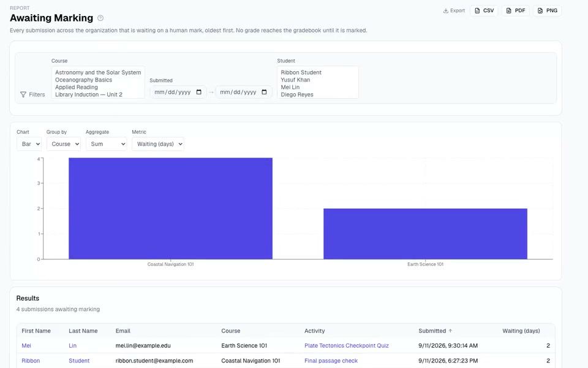Screen dimensions: 588x368
Task: Click the Submitted end date field
Action: click(244, 92)
